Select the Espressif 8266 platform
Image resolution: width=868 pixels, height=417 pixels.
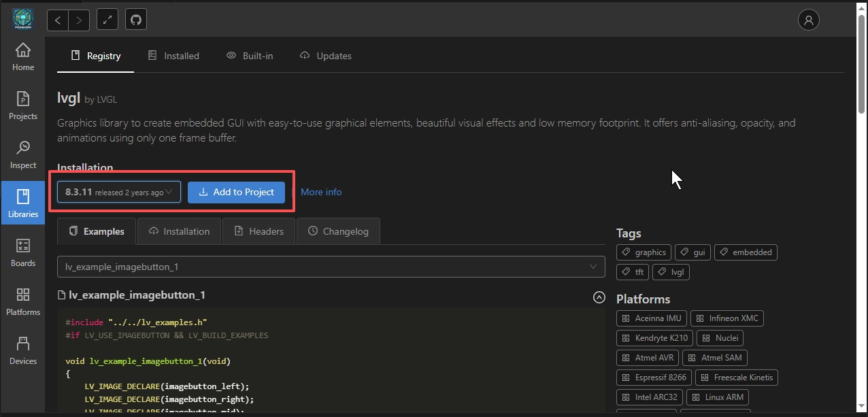pyautogui.click(x=654, y=378)
